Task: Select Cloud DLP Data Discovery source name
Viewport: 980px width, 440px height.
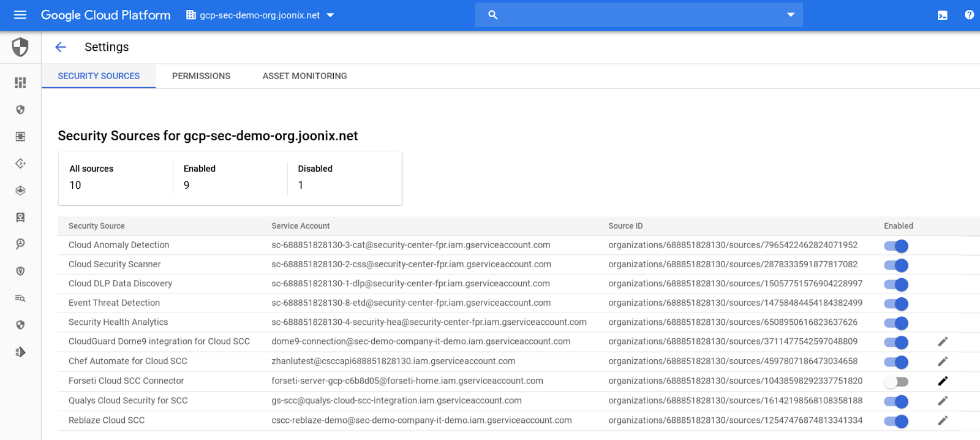Action: (x=120, y=284)
